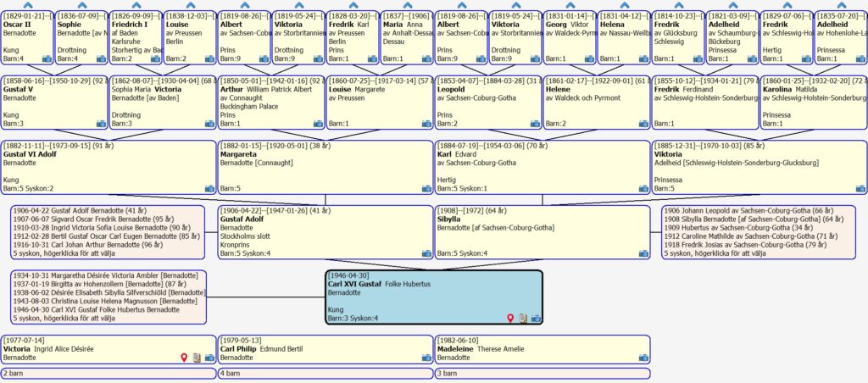Select sibling Margaretha Désirée Victoria Ambler
The width and height of the screenshot is (868, 383).
click(105, 275)
